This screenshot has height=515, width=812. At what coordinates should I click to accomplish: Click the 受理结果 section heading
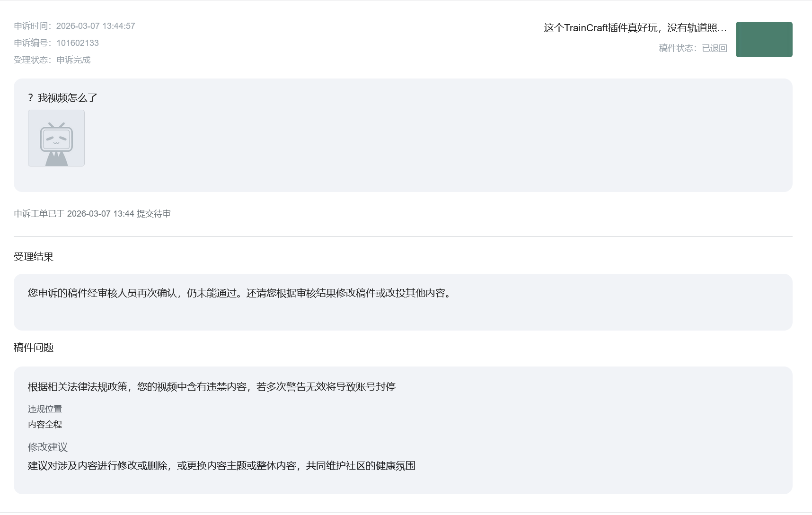pyautogui.click(x=34, y=257)
